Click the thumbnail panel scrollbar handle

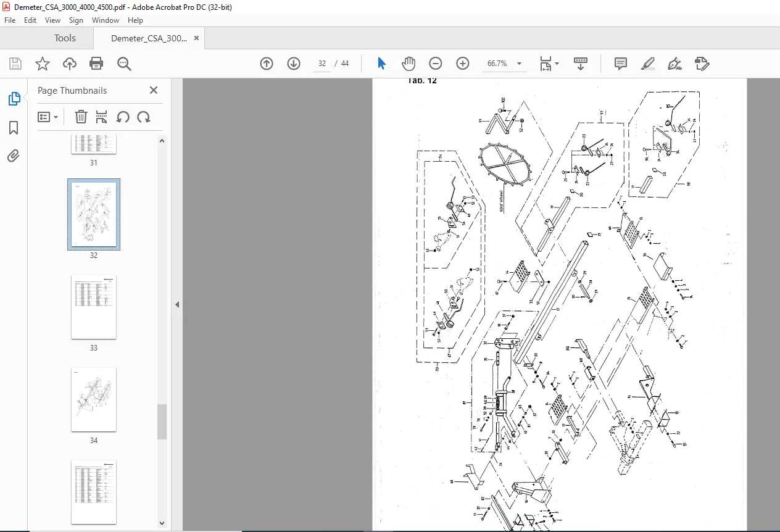coord(162,422)
